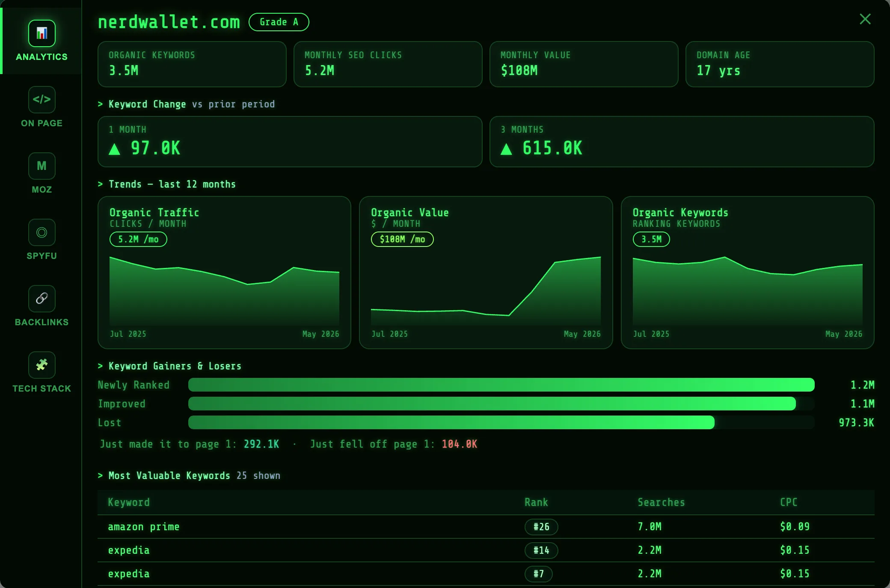
Task: Sort by the Keyword column header
Action: coord(129,502)
